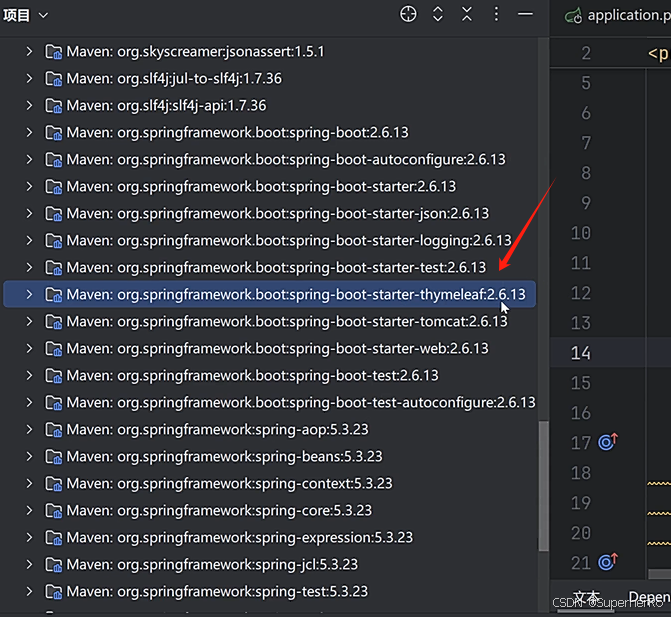Expand spring-boot-starter-json:2.6.13 node

[29, 213]
